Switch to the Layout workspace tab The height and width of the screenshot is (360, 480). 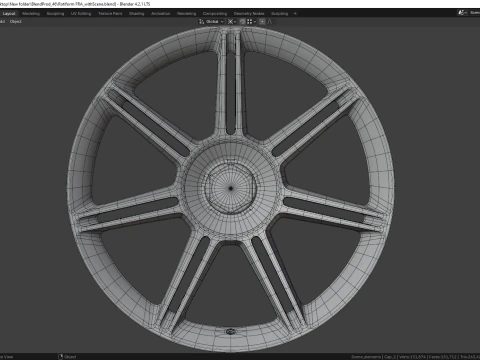(x=9, y=14)
